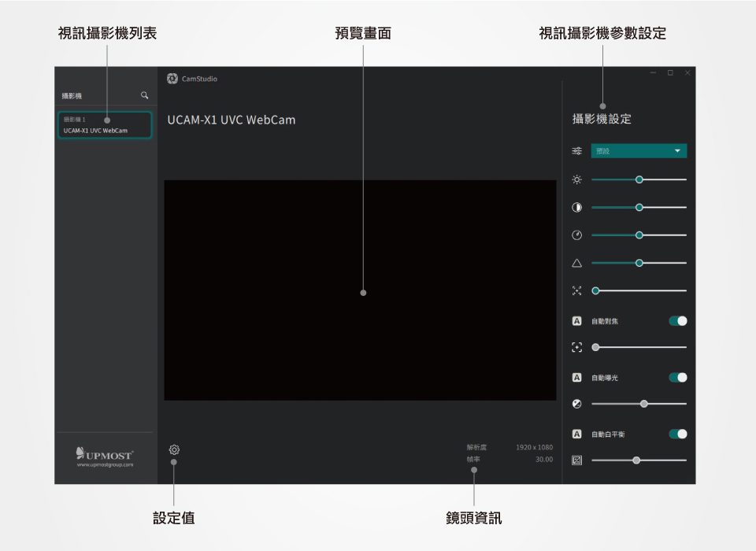This screenshot has height=551, width=756.
Task: Click the sharpness triangle icon
Action: [576, 263]
